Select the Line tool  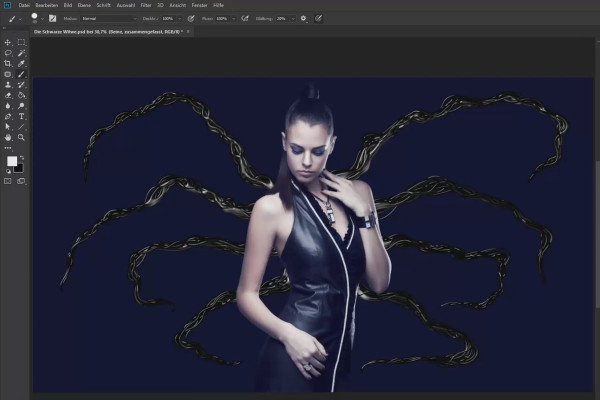click(21, 127)
